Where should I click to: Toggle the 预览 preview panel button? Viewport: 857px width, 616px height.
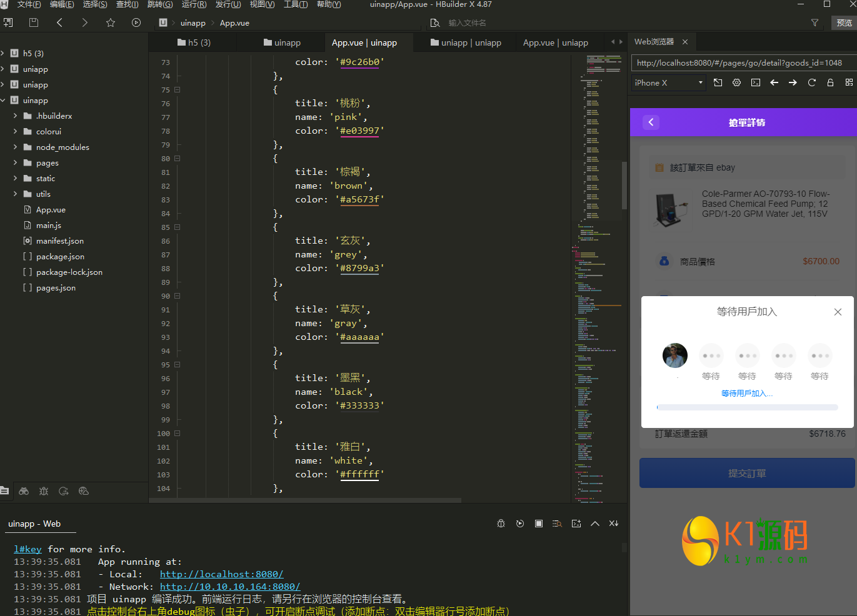844,22
